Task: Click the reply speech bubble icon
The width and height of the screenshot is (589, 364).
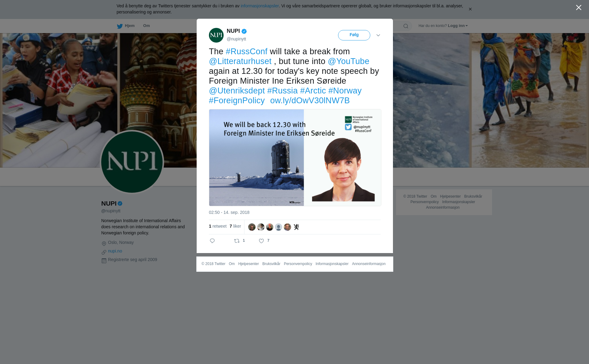Action: 212,241
